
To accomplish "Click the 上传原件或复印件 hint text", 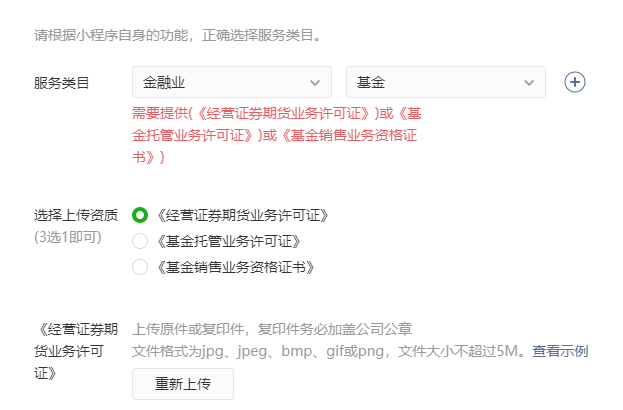I will click(x=272, y=329).
